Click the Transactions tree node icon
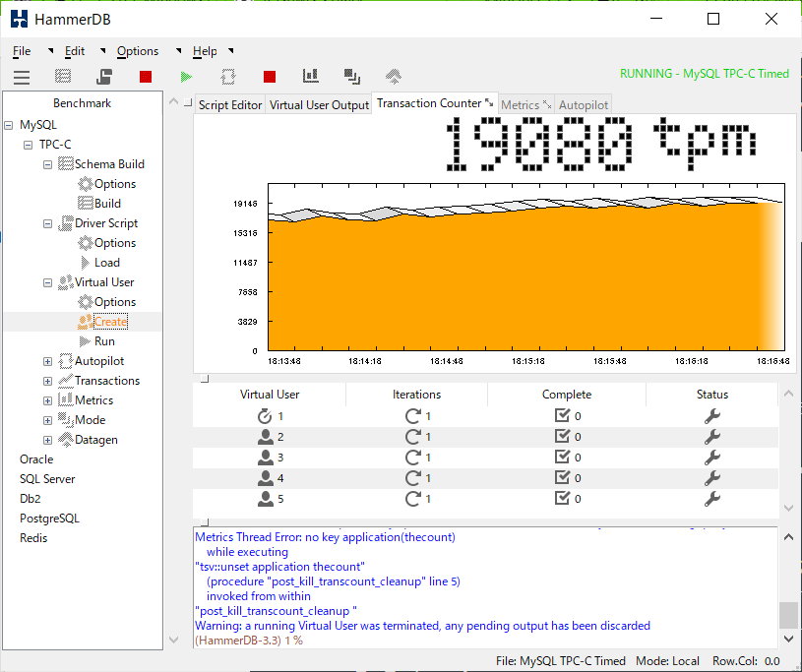 tap(66, 381)
